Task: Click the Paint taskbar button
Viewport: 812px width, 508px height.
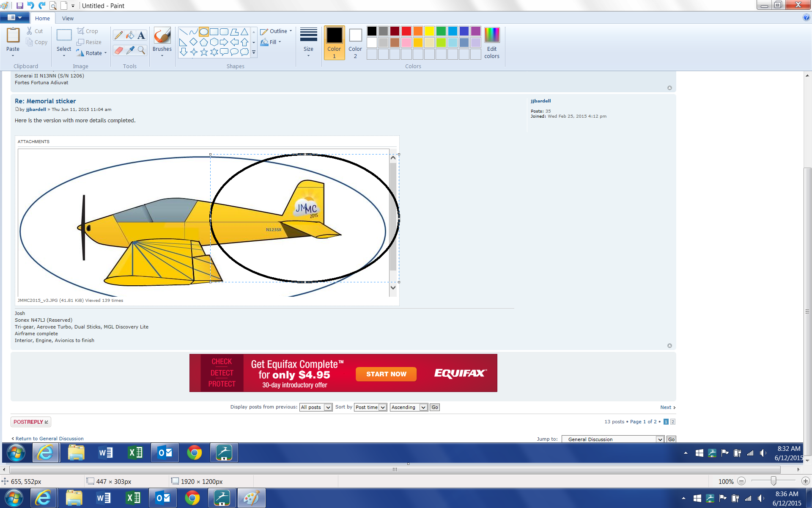Action: (x=251, y=498)
